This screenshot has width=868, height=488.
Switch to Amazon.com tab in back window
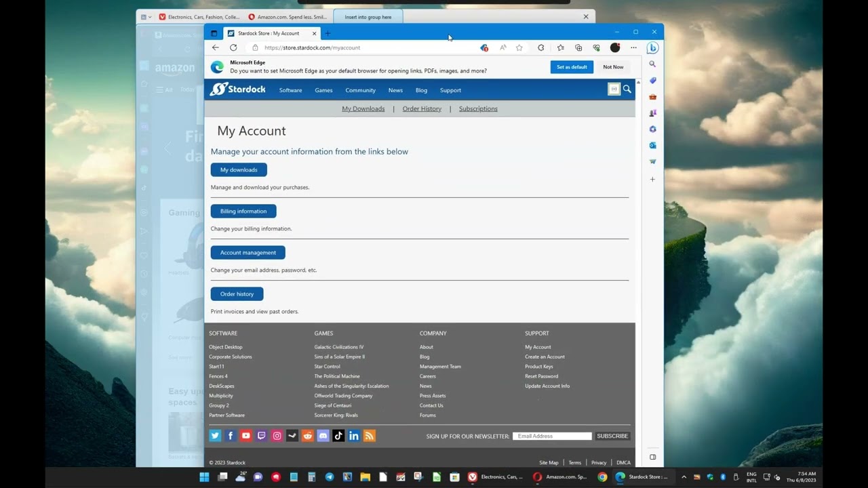(288, 17)
